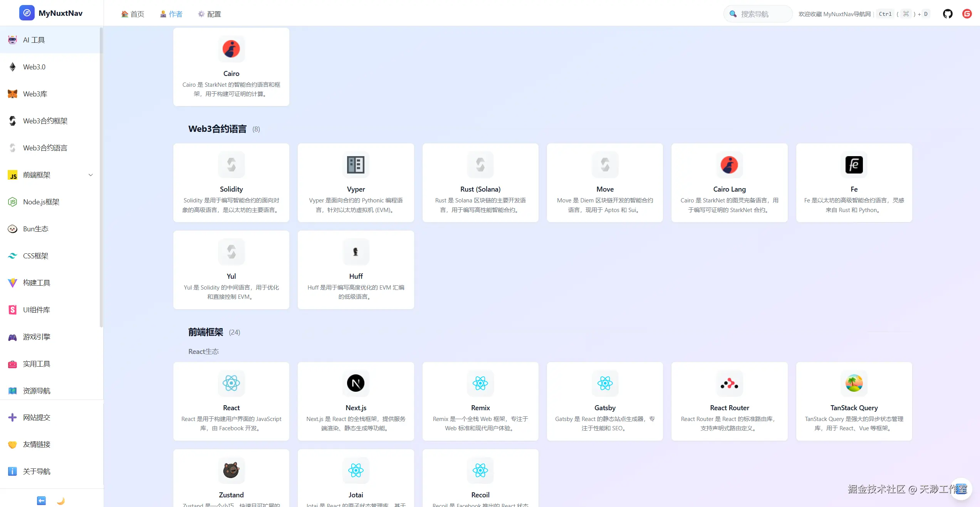Screen dimensions: 980x507
Task: Click the sidebar vertical scrollbar
Action: (101, 177)
